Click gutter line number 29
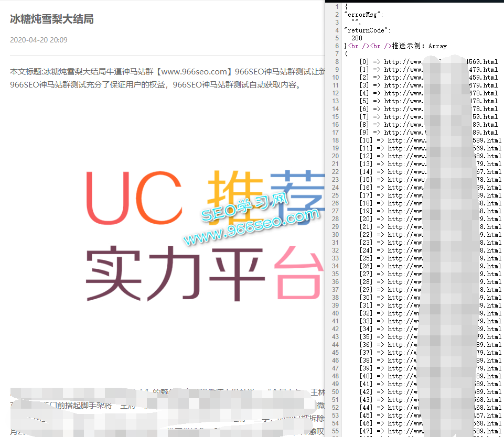The height and width of the screenshot is (437, 504). (x=336, y=227)
